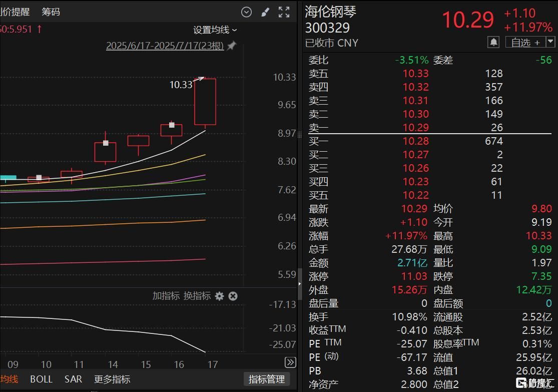558x392 pixels.
Task: Switch to the BOLL indicator tab
Action: (42, 379)
